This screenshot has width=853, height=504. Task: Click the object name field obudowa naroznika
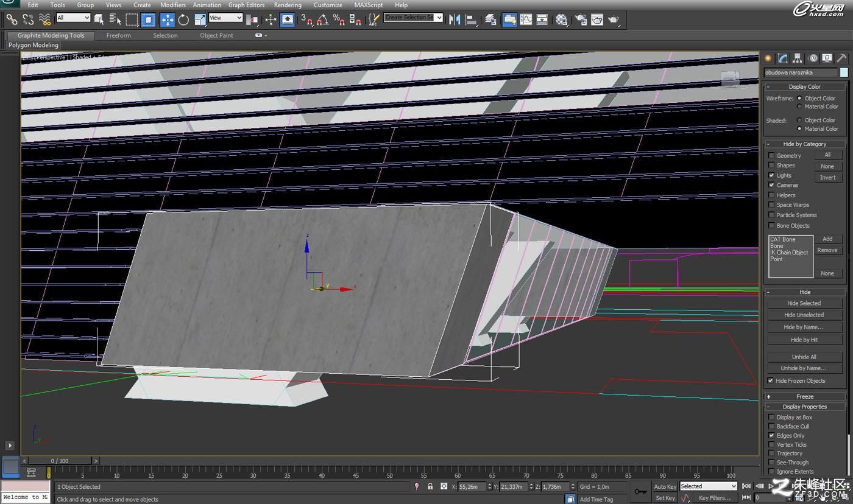click(x=801, y=72)
